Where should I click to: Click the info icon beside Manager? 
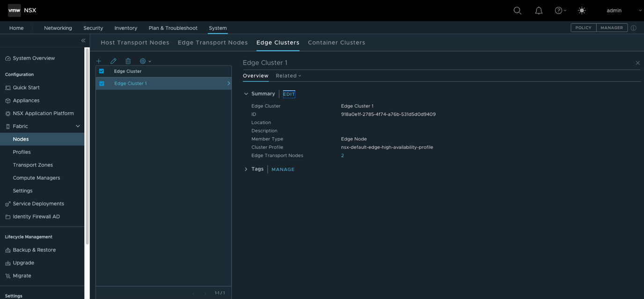tap(634, 28)
